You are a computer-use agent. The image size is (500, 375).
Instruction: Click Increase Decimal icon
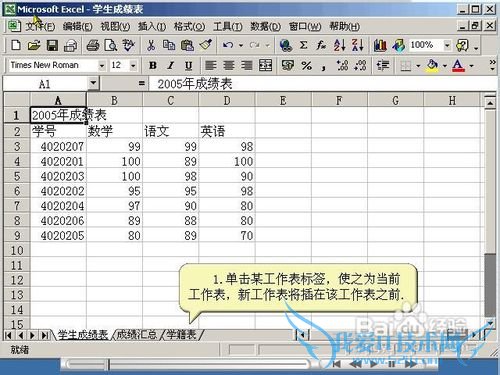click(342, 65)
